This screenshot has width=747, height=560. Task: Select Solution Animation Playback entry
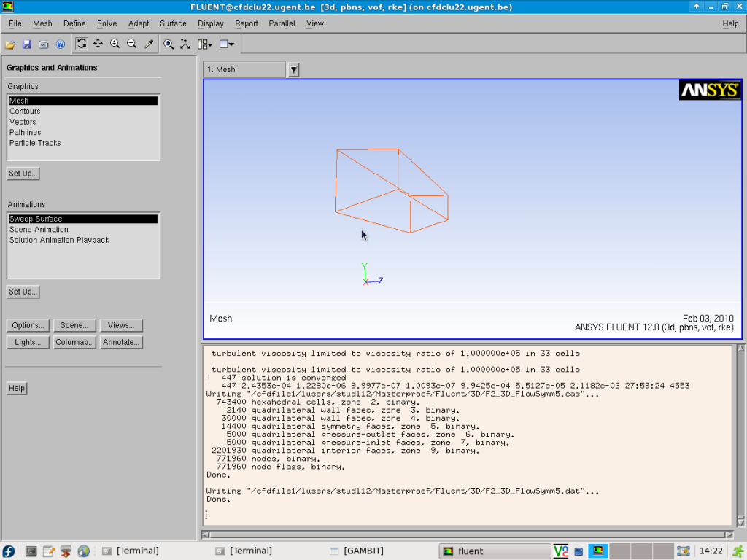tap(83, 240)
